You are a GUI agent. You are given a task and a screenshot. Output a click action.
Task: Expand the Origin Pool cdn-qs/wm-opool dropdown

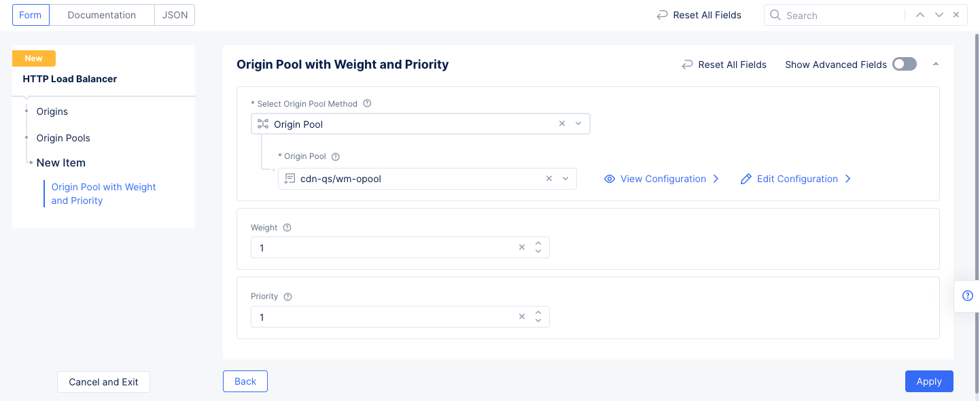coord(565,179)
